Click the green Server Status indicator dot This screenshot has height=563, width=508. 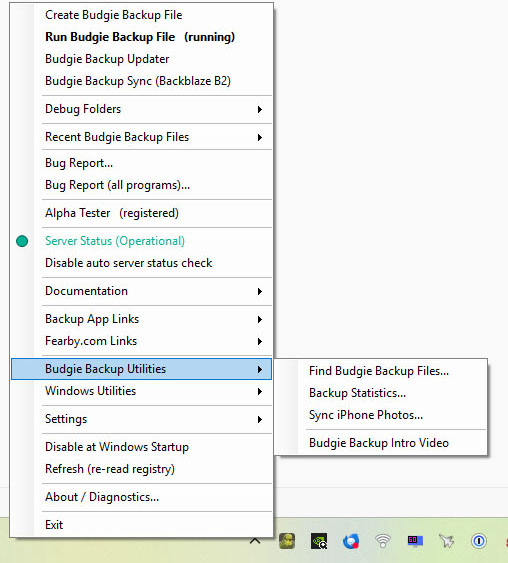point(22,241)
